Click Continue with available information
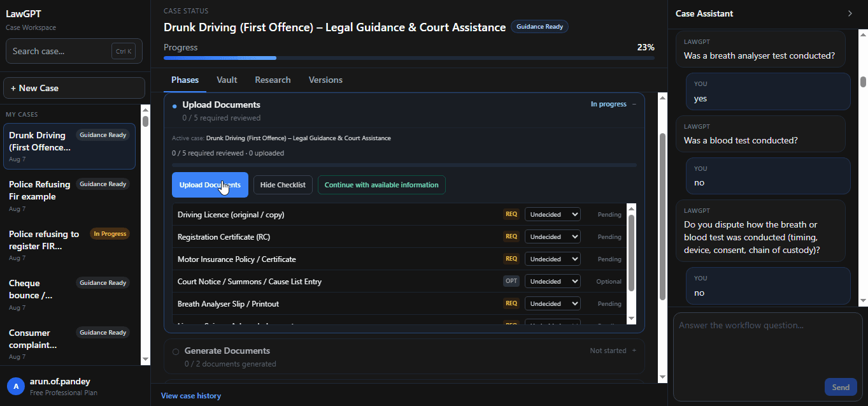868x406 pixels. [x=381, y=185]
